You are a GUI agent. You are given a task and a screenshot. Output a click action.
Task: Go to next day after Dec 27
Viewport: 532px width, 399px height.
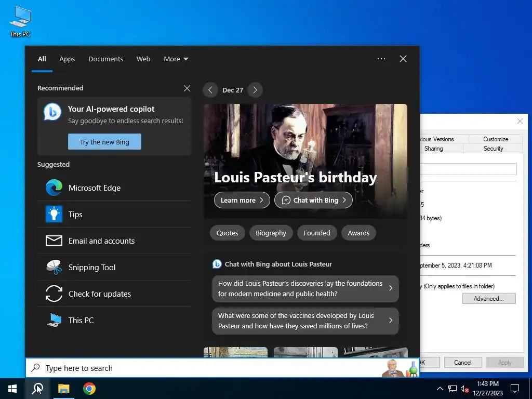pos(255,90)
